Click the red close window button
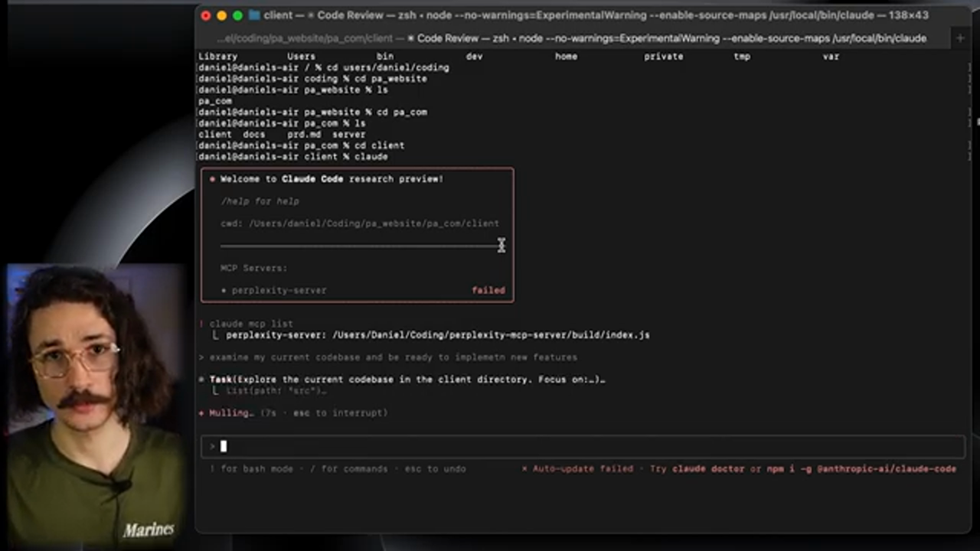980x551 pixels. point(206,15)
